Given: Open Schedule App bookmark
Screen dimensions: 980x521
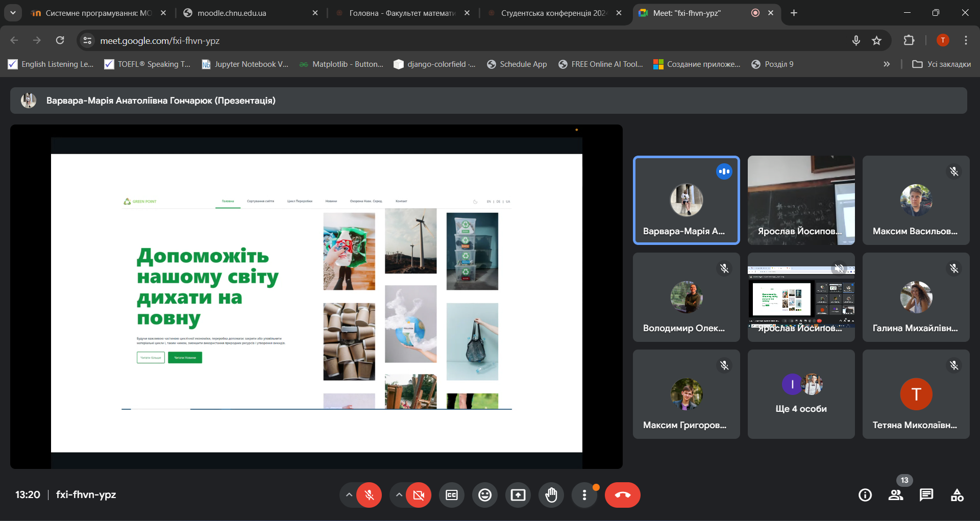Looking at the screenshot, I should (x=517, y=64).
